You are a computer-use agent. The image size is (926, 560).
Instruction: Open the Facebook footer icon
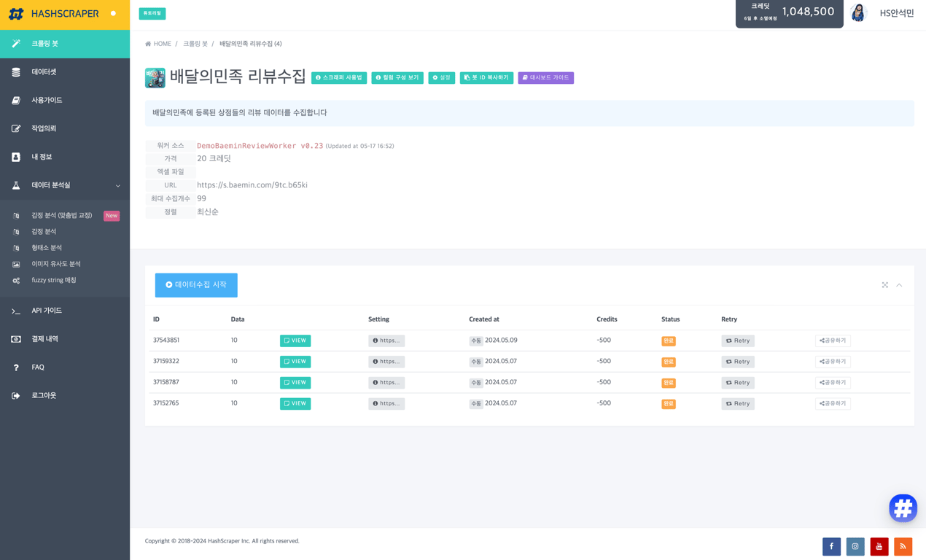coord(831,547)
